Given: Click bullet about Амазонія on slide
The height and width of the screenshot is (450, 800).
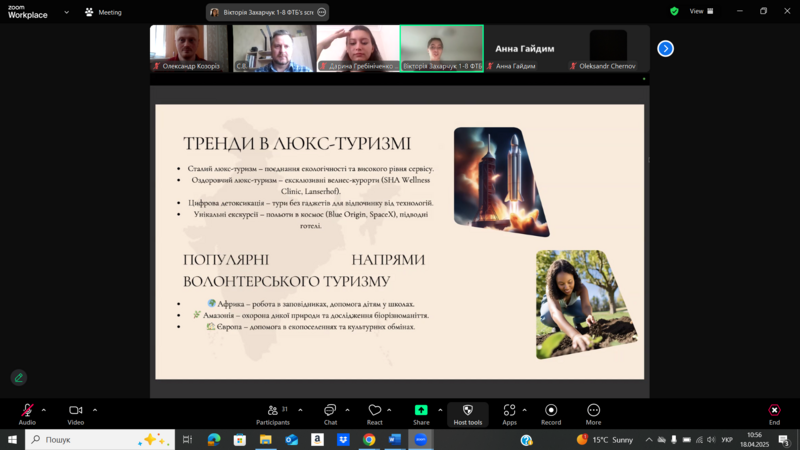Looking at the screenshot, I should 310,315.
